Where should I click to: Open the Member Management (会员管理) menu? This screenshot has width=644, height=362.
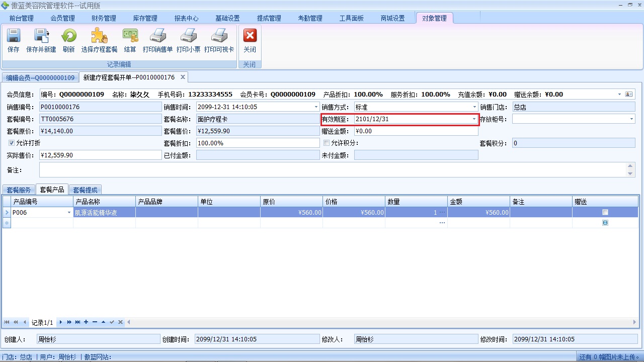[x=62, y=18]
